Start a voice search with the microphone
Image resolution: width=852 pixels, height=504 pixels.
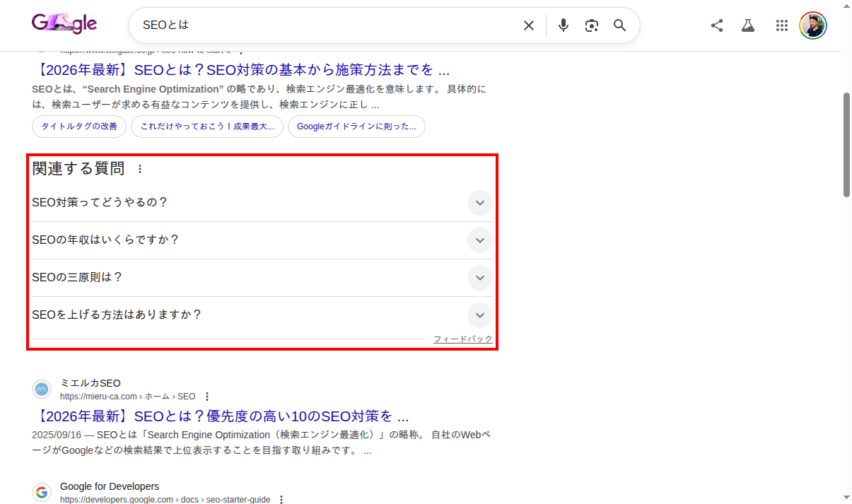click(563, 25)
